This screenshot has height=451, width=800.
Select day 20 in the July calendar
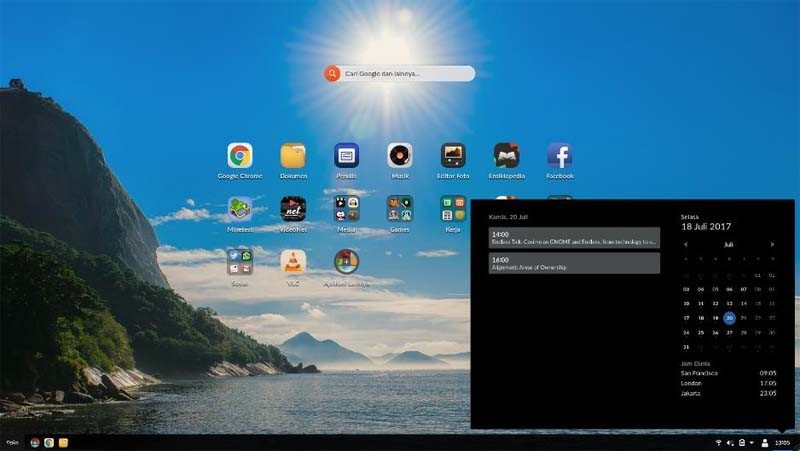click(729, 318)
